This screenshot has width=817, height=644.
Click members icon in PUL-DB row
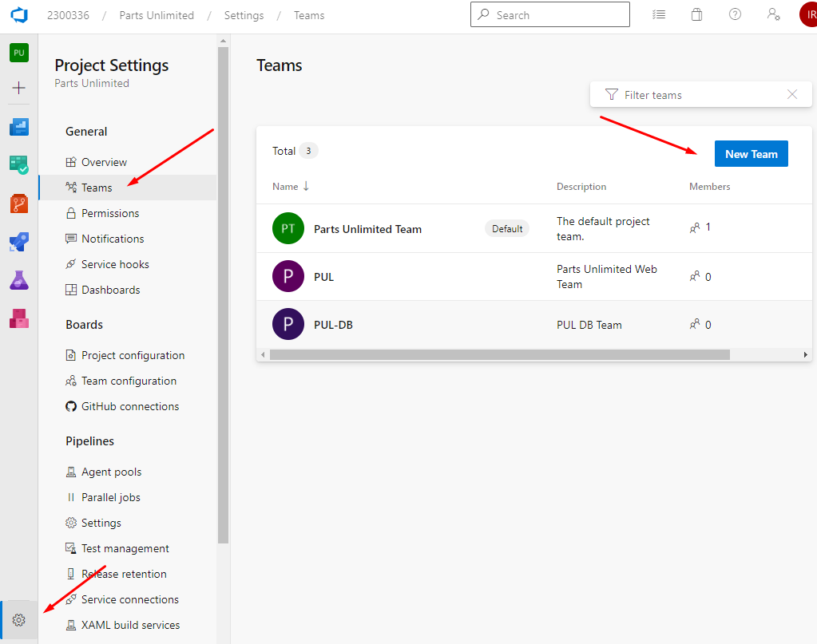(x=695, y=324)
